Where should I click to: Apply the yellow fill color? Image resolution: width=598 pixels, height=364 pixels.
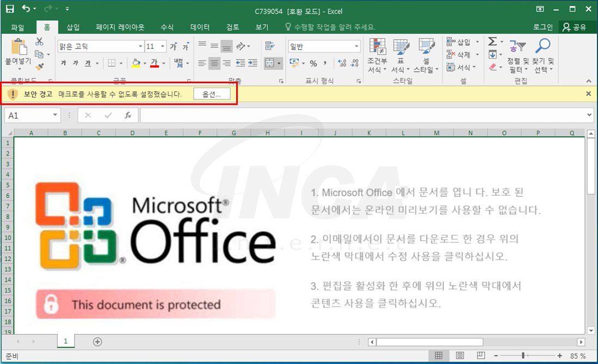(136, 63)
